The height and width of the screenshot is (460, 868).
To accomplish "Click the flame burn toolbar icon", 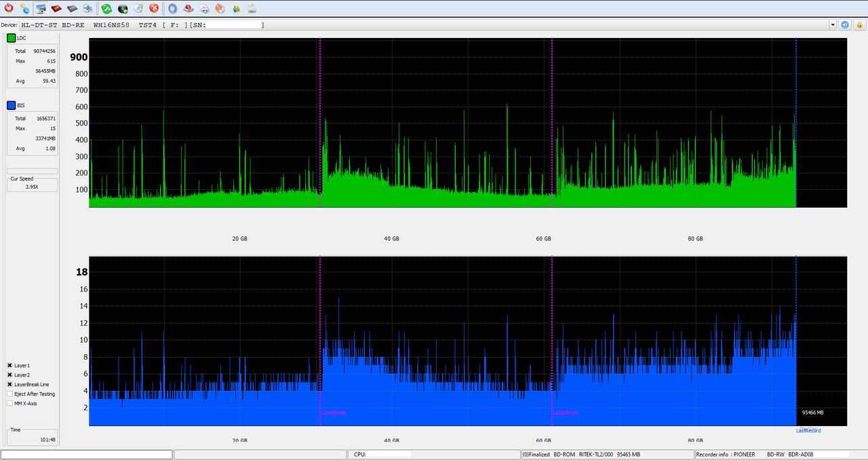I will (x=220, y=8).
